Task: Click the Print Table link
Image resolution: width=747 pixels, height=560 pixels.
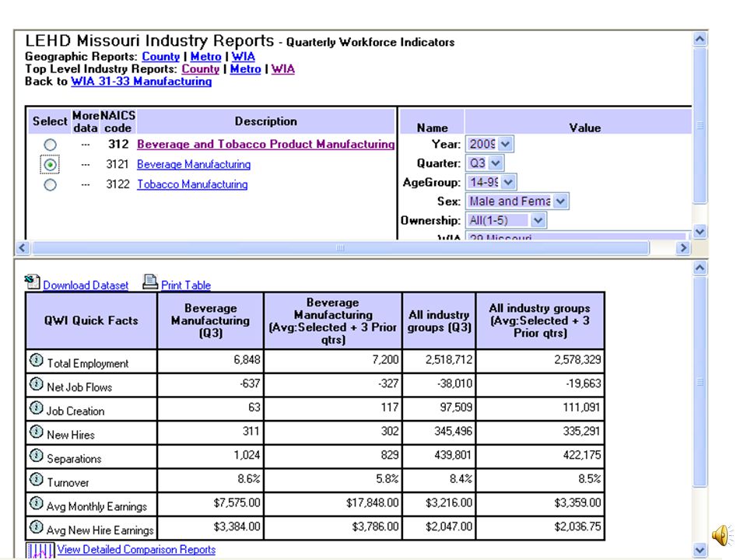Action: (x=186, y=285)
